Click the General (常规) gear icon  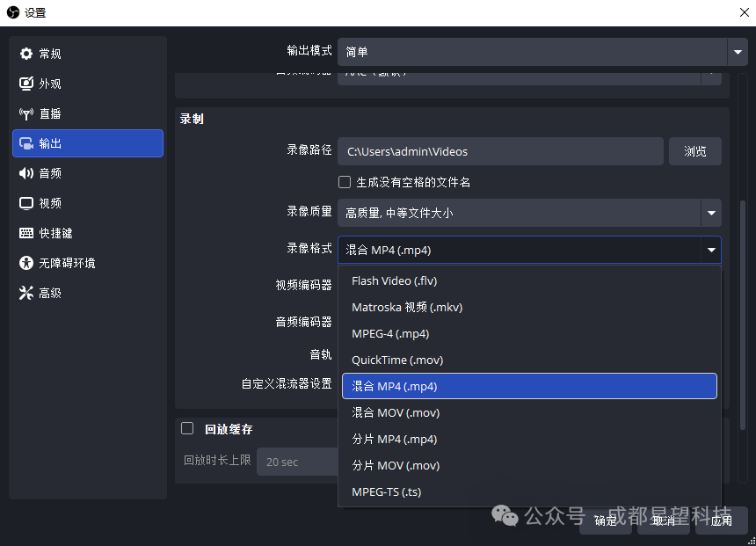click(26, 54)
